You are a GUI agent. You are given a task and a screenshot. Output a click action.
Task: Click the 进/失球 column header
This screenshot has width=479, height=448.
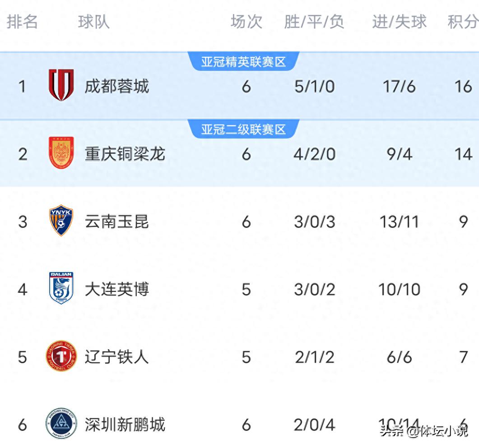(398, 23)
